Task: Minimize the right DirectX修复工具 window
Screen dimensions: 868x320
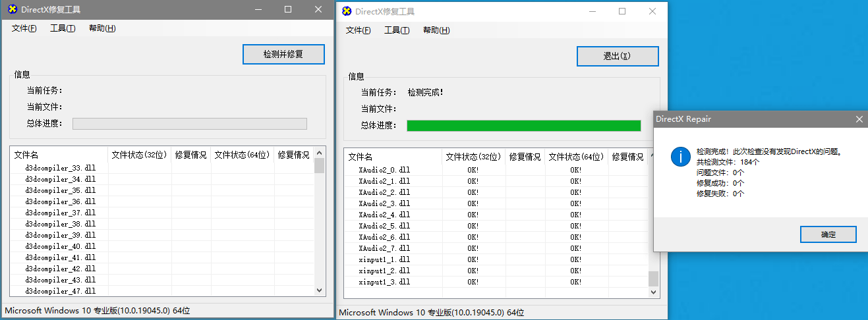Action: (x=592, y=11)
